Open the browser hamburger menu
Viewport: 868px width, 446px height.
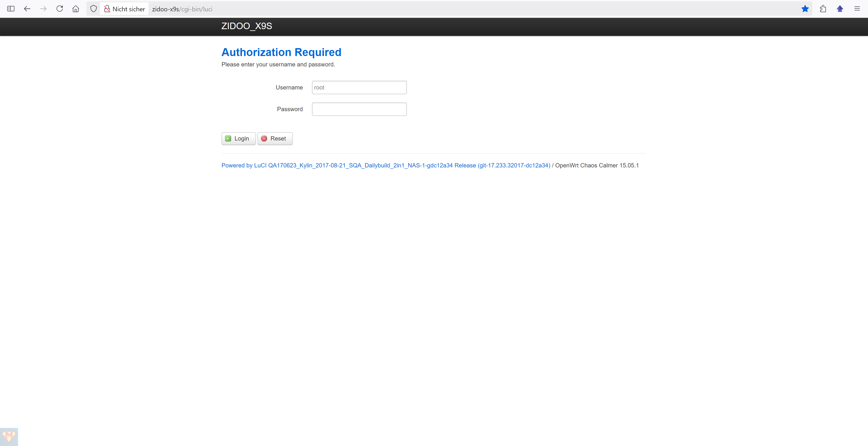[857, 9]
